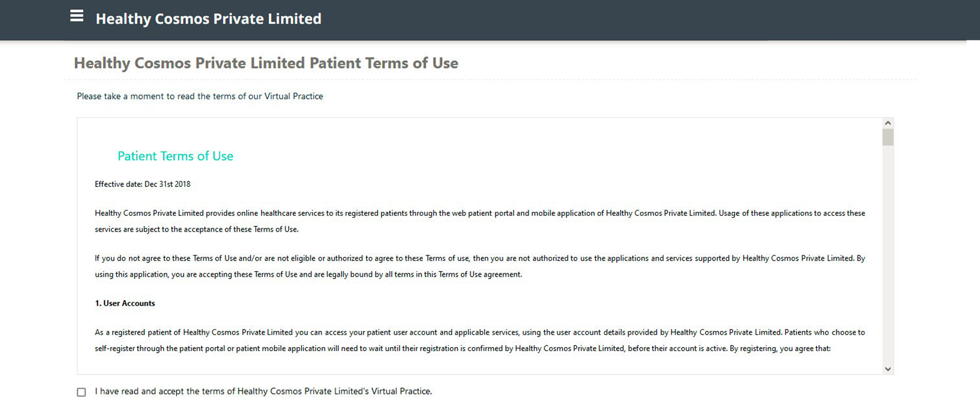Click the empty area of the dark header bar
This screenshot has width=980, height=419.
(x=639, y=20)
